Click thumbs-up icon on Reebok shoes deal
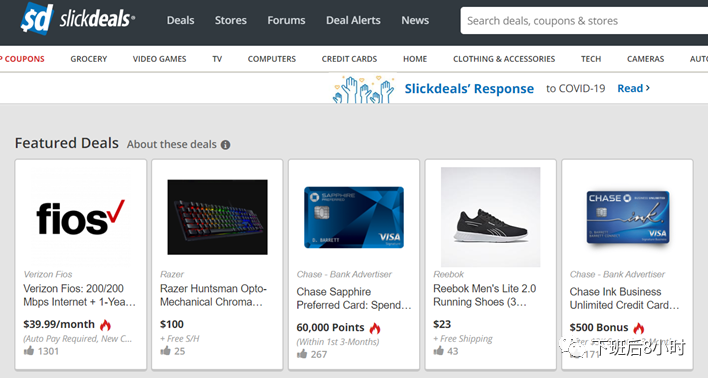The height and width of the screenshot is (378, 708). (438, 350)
